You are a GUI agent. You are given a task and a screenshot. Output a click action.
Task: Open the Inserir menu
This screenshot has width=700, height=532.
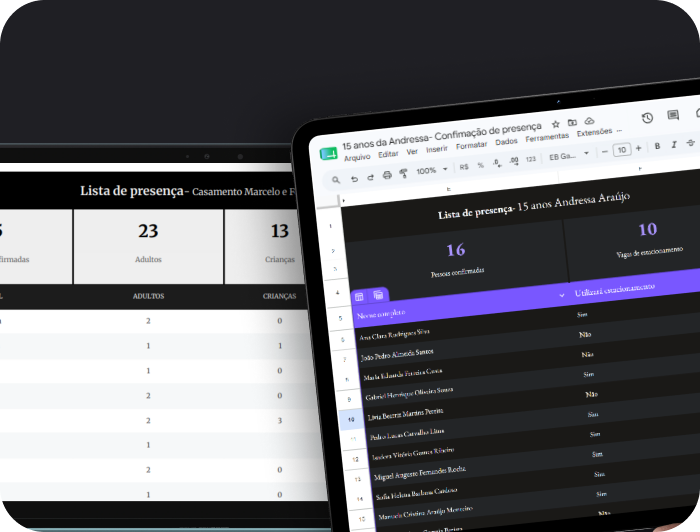(x=437, y=149)
